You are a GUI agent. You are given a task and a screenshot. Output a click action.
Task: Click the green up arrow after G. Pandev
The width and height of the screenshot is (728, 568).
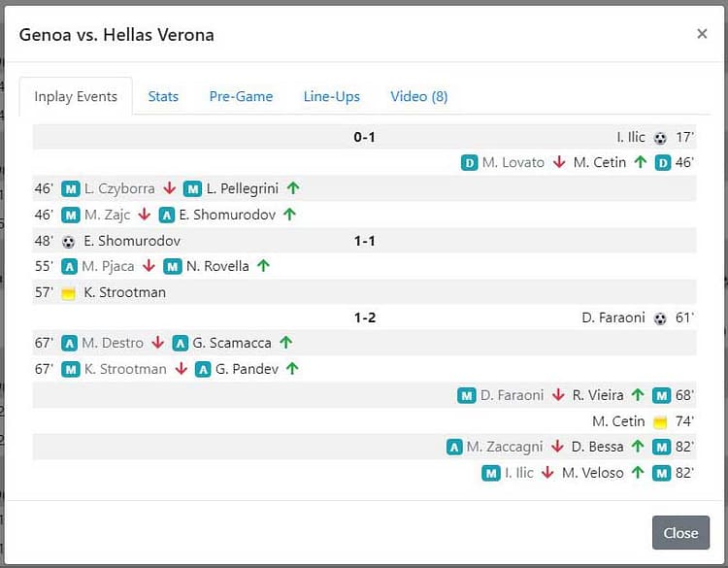tap(292, 369)
